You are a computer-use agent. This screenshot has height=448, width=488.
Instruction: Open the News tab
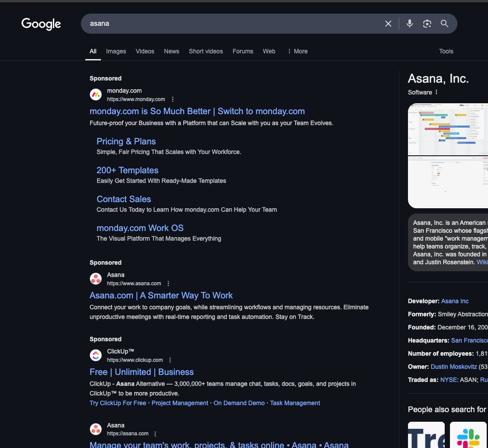coord(171,51)
